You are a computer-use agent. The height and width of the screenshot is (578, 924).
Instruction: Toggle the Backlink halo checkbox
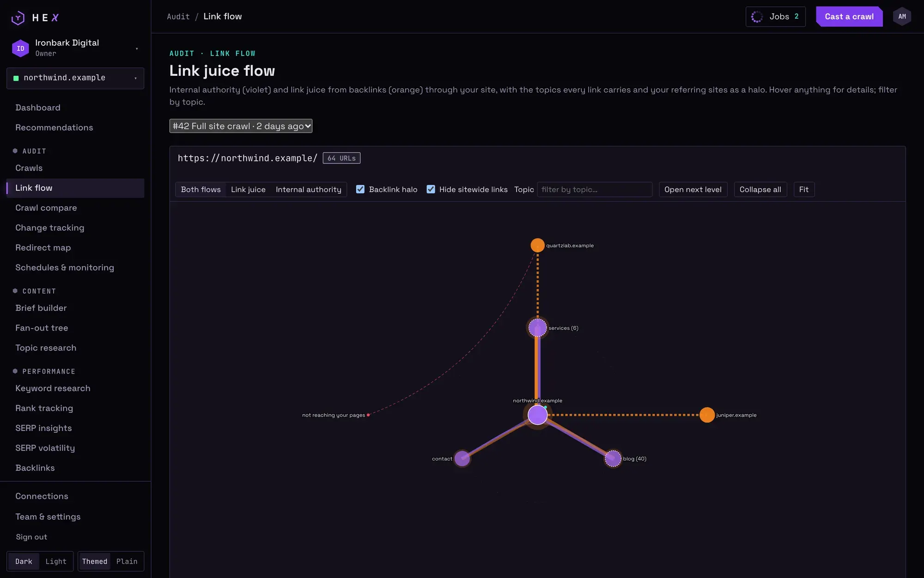click(x=360, y=189)
